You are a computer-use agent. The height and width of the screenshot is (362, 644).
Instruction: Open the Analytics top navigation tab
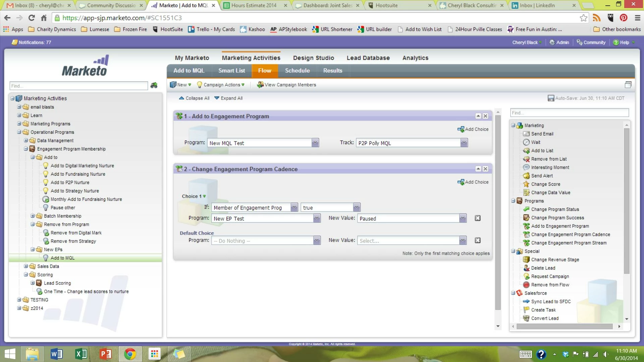415,58
